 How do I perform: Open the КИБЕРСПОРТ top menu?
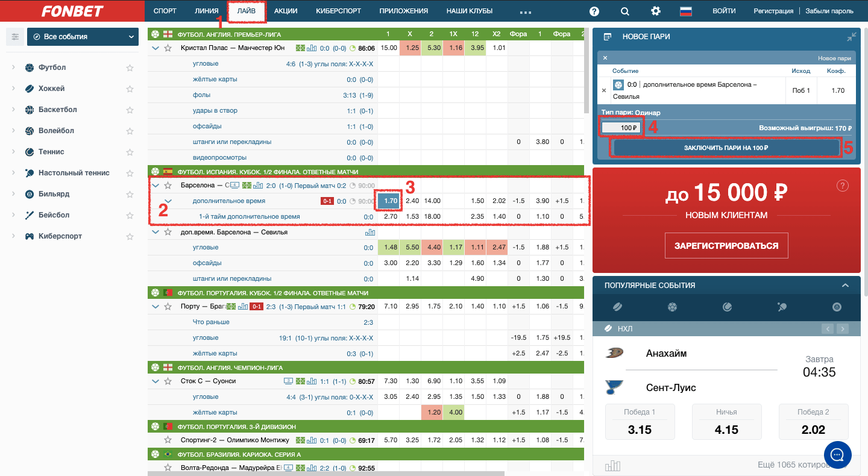(338, 11)
